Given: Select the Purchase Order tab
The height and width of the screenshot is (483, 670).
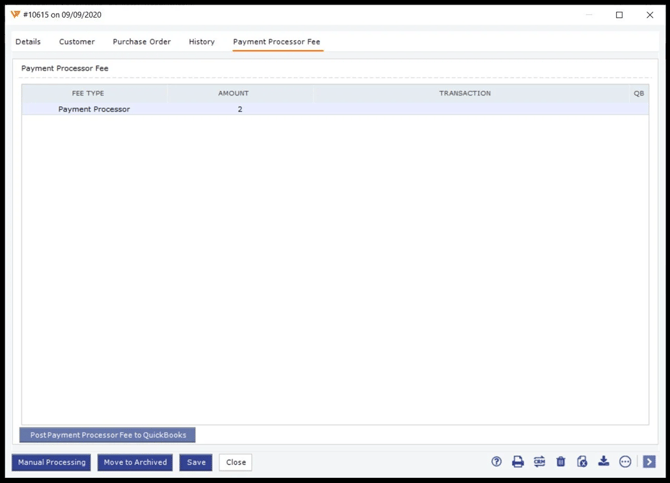Looking at the screenshot, I should click(x=141, y=42).
